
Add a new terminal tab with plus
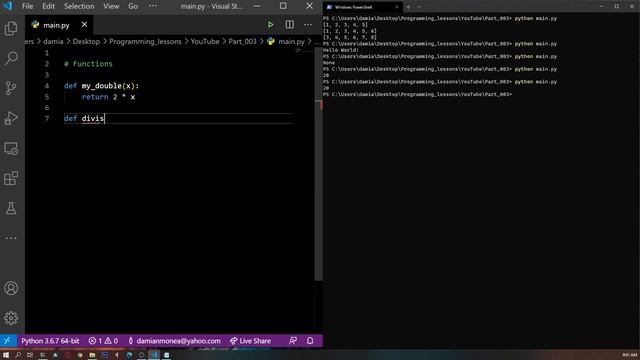point(408,7)
